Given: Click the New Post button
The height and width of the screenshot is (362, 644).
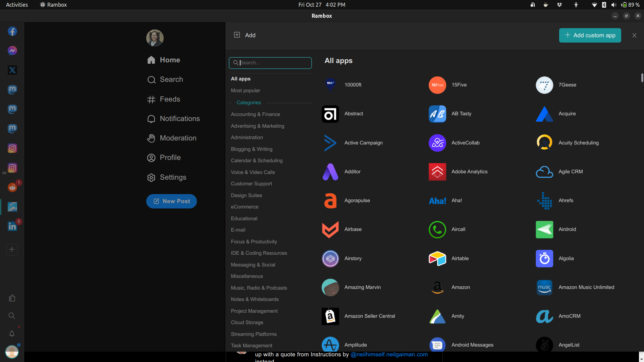Looking at the screenshot, I should coord(171,201).
